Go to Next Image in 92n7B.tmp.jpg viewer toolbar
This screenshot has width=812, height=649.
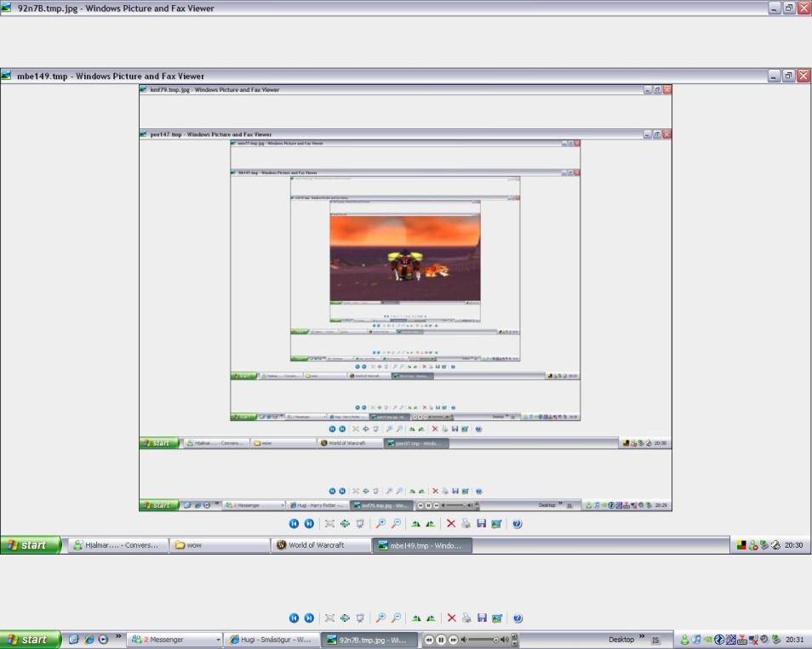tap(309, 618)
